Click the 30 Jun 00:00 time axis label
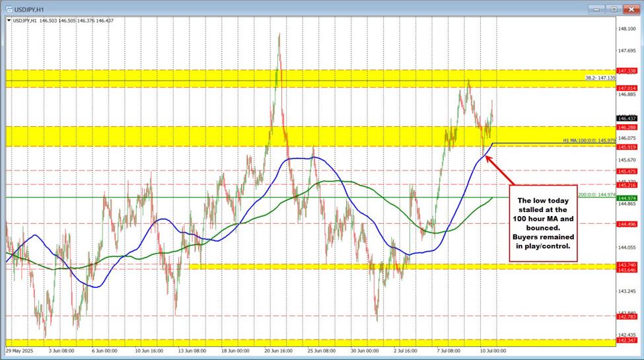 pyautogui.click(x=365, y=351)
